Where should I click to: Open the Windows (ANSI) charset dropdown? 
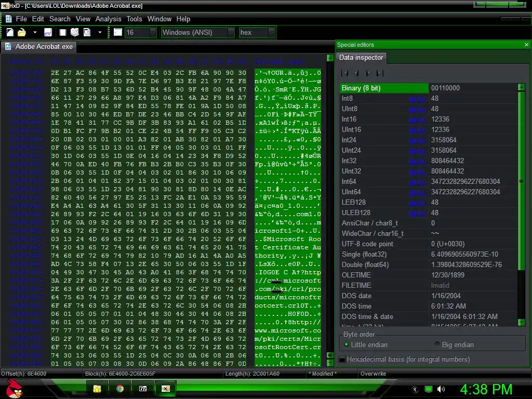231,32
